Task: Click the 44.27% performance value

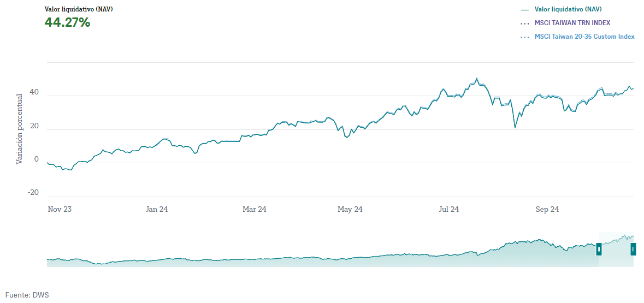Action: tap(67, 22)
